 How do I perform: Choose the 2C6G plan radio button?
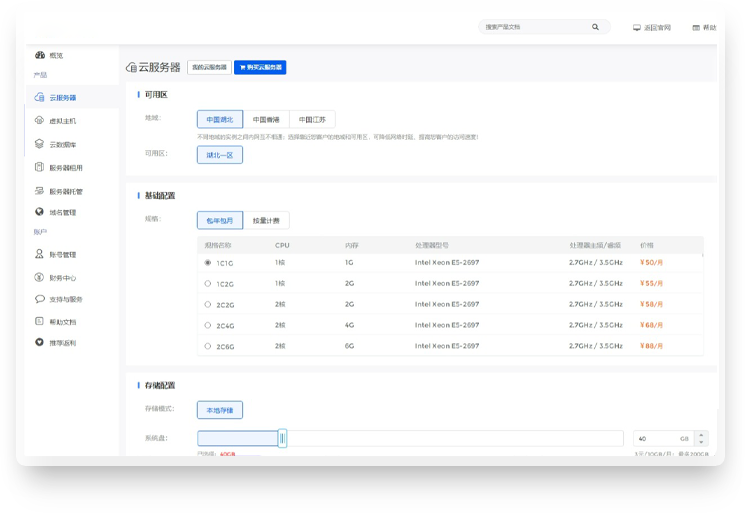(207, 346)
